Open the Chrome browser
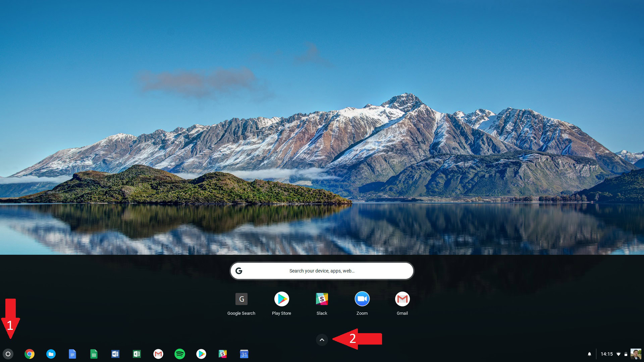The width and height of the screenshot is (644, 362). tap(30, 354)
